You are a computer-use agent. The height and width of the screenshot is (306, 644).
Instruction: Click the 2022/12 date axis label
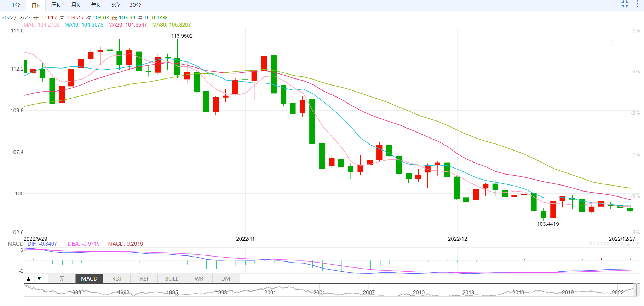click(458, 239)
